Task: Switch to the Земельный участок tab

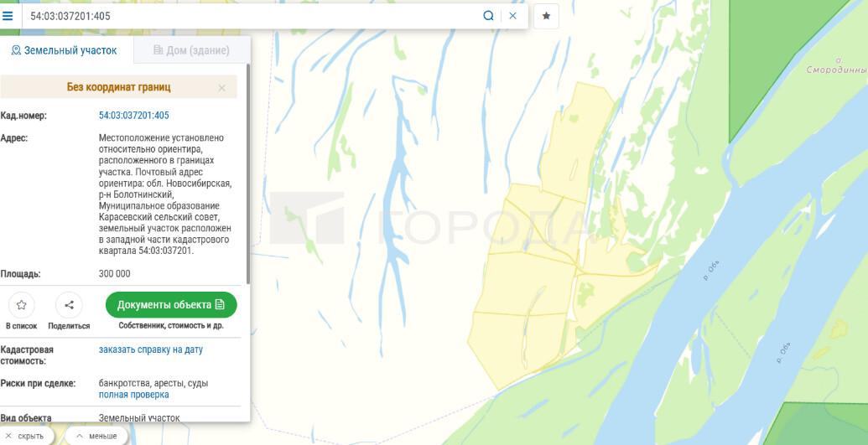Action: (64, 50)
